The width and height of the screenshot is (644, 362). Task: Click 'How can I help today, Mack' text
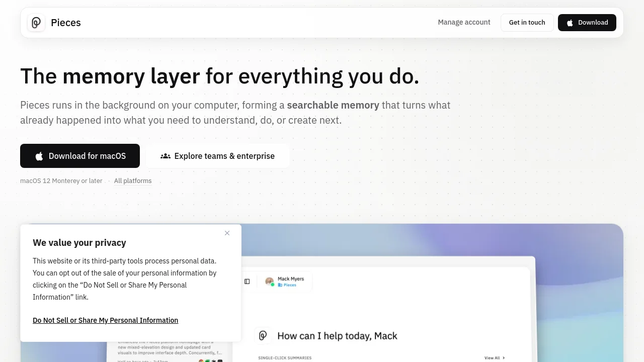pos(338,336)
